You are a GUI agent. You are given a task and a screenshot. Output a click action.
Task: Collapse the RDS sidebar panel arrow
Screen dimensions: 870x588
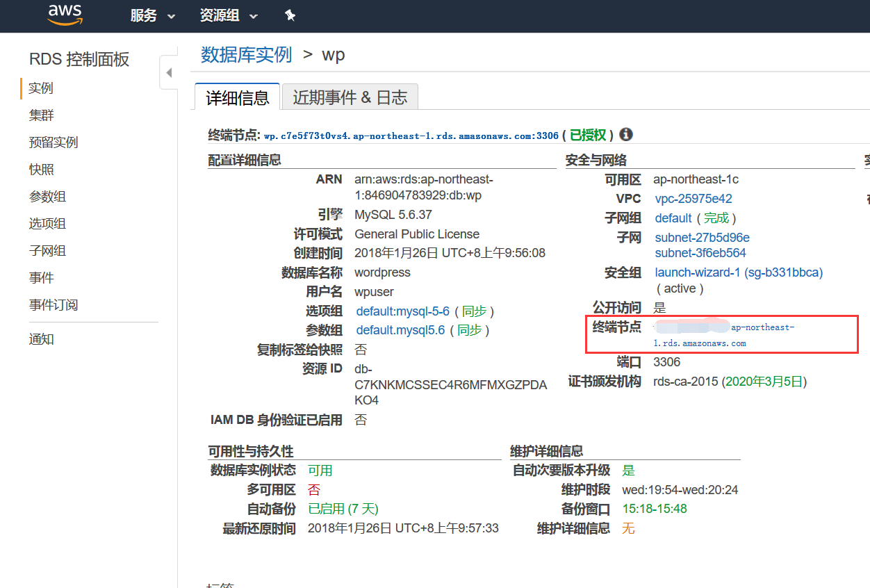pos(169,73)
